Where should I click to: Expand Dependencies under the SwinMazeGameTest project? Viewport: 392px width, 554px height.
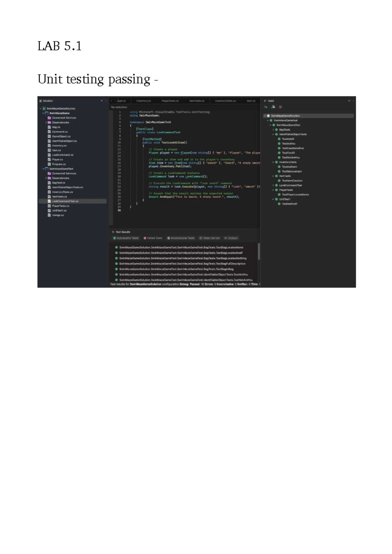[46, 178]
